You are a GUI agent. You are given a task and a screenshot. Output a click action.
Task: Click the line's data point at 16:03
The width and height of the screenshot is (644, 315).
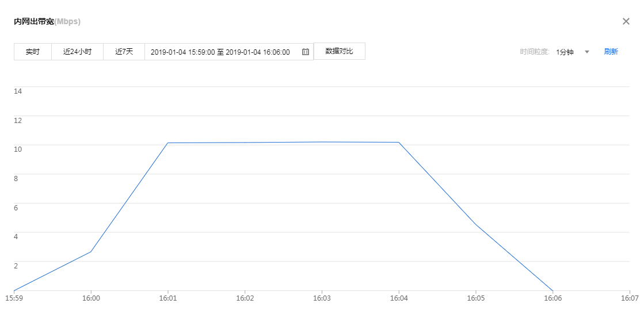[x=322, y=142]
